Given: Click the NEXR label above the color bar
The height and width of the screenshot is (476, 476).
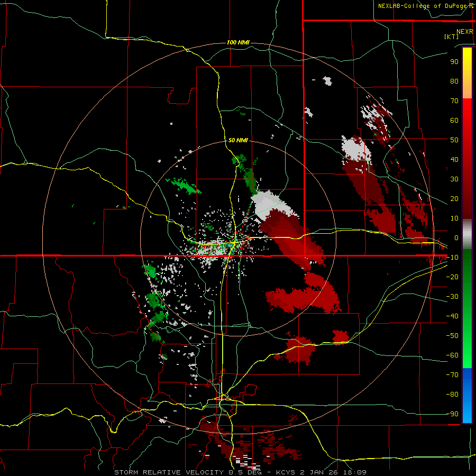Looking at the screenshot, I should click(465, 32).
